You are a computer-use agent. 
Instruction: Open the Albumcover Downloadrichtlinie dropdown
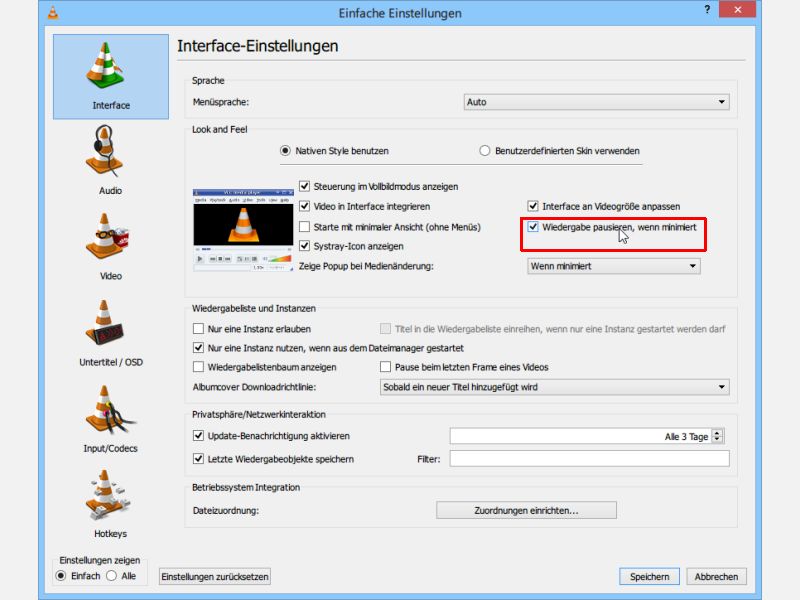tap(555, 387)
